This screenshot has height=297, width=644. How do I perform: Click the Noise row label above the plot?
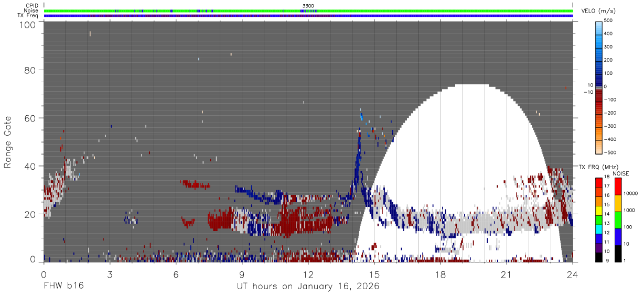31,10
